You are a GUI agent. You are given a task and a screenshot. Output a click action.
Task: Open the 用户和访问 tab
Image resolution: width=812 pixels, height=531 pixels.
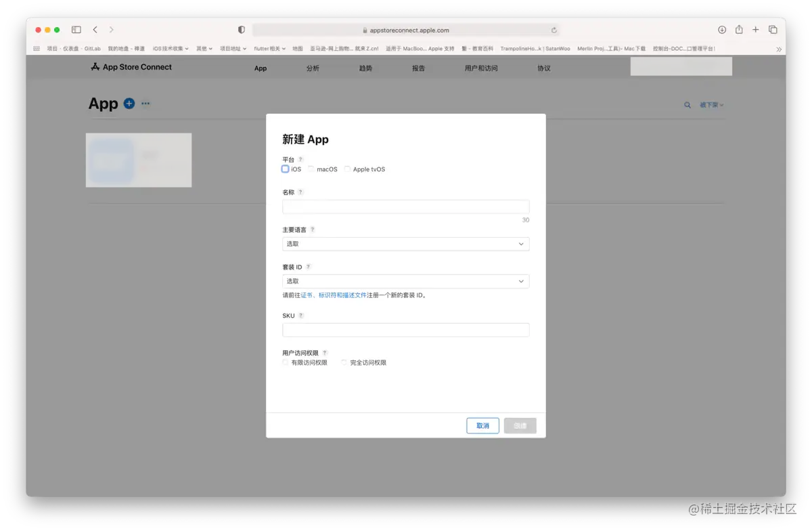[481, 68]
